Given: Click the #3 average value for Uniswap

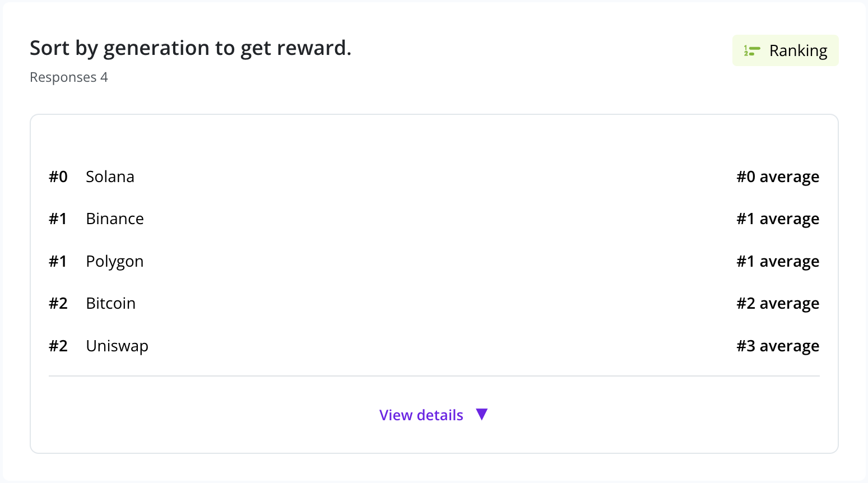Looking at the screenshot, I should 778,346.
